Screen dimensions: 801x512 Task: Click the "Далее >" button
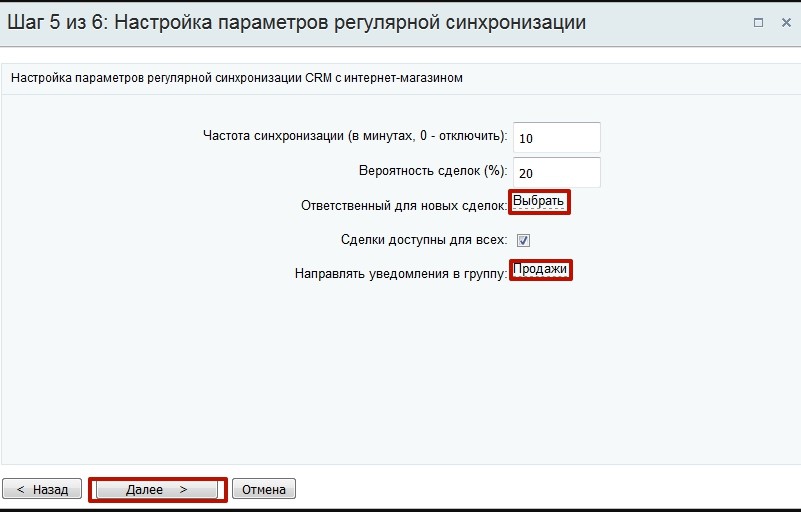pos(156,490)
